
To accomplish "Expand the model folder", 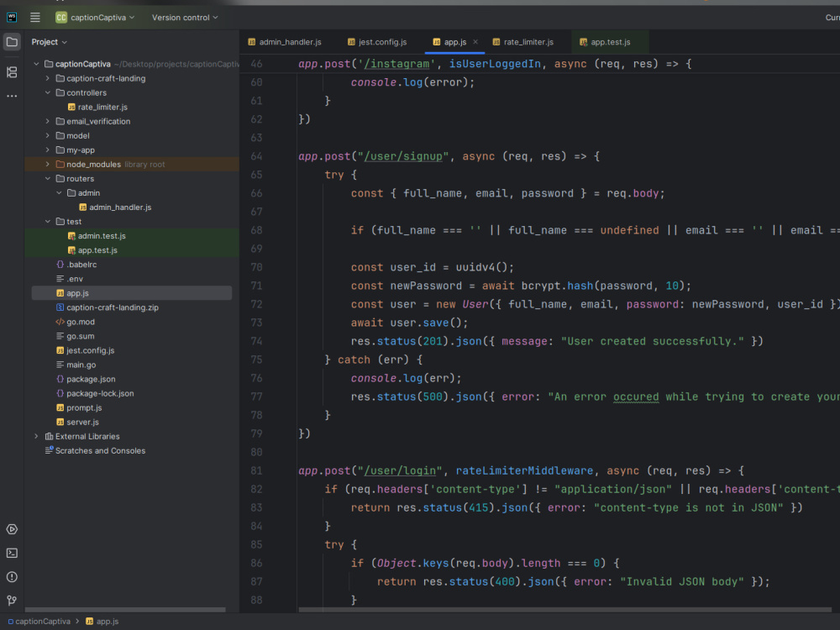I will click(48, 135).
